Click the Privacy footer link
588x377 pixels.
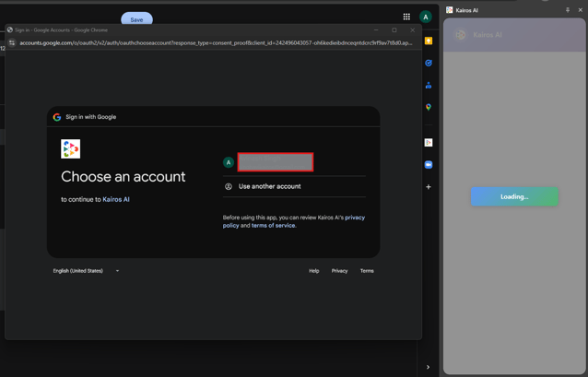coord(339,271)
